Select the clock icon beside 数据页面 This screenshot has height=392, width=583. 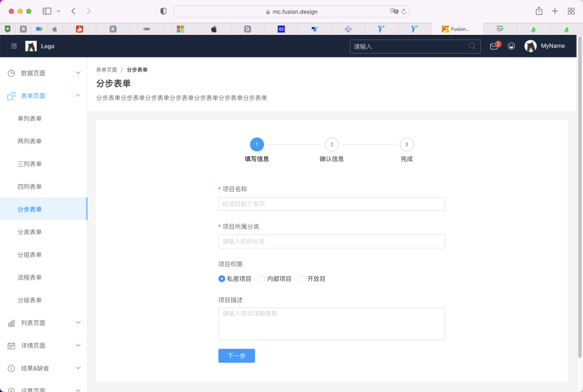coord(10,72)
